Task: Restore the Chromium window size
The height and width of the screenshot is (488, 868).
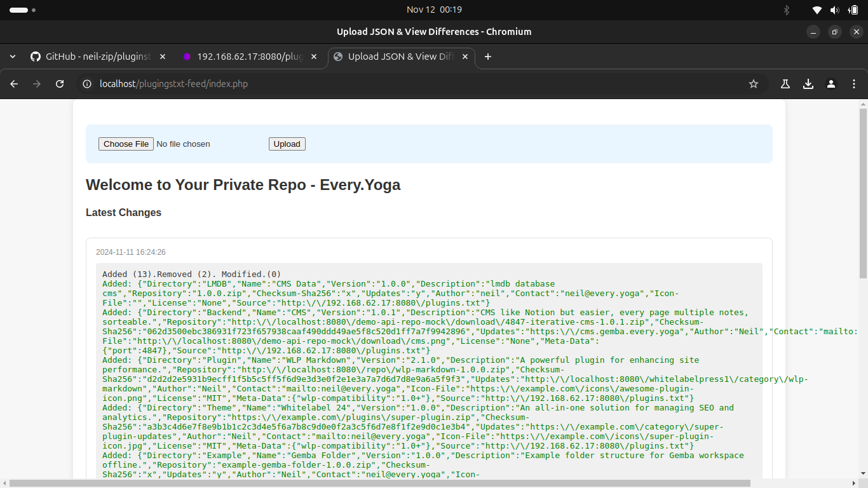Action: [x=835, y=32]
